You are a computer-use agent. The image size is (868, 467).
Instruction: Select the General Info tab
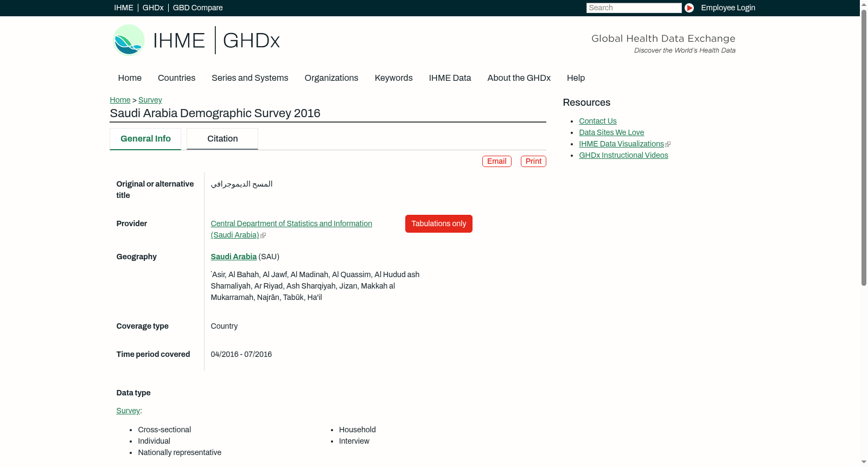(145, 139)
